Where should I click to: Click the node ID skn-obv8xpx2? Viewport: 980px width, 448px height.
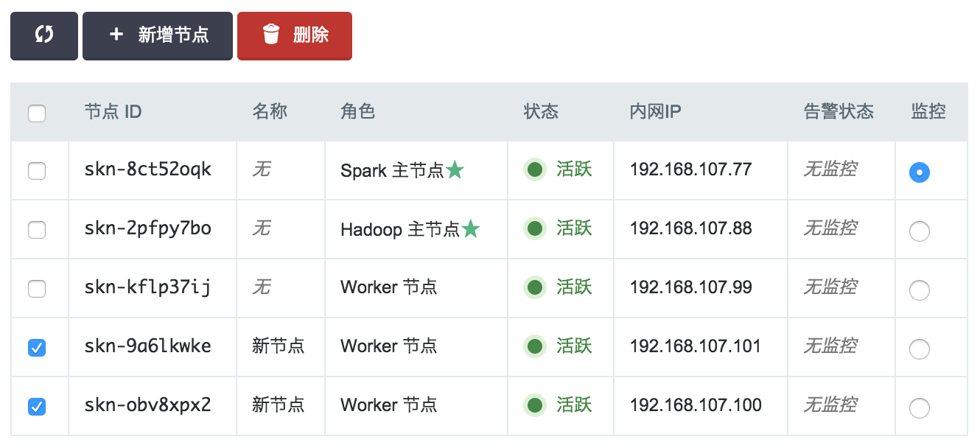click(x=148, y=405)
